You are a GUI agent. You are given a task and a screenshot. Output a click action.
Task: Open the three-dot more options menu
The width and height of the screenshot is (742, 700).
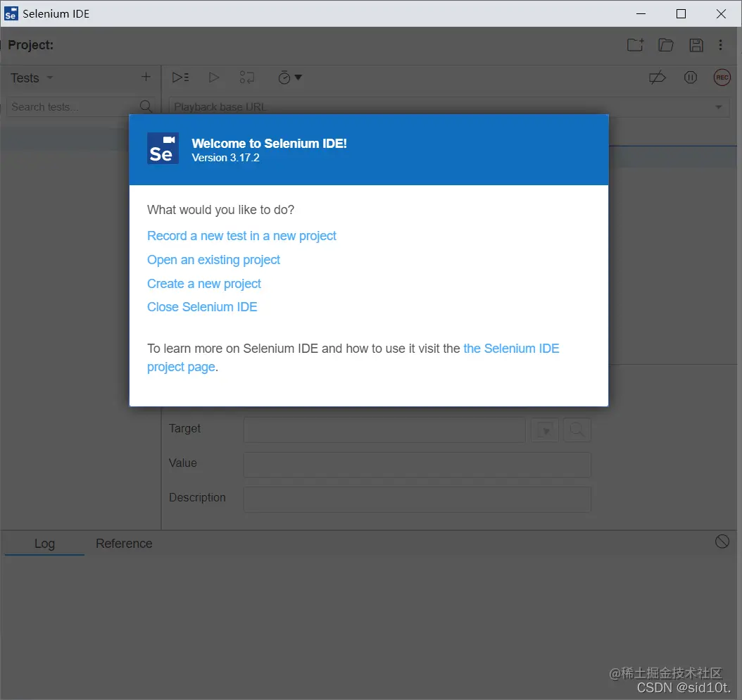coord(721,45)
